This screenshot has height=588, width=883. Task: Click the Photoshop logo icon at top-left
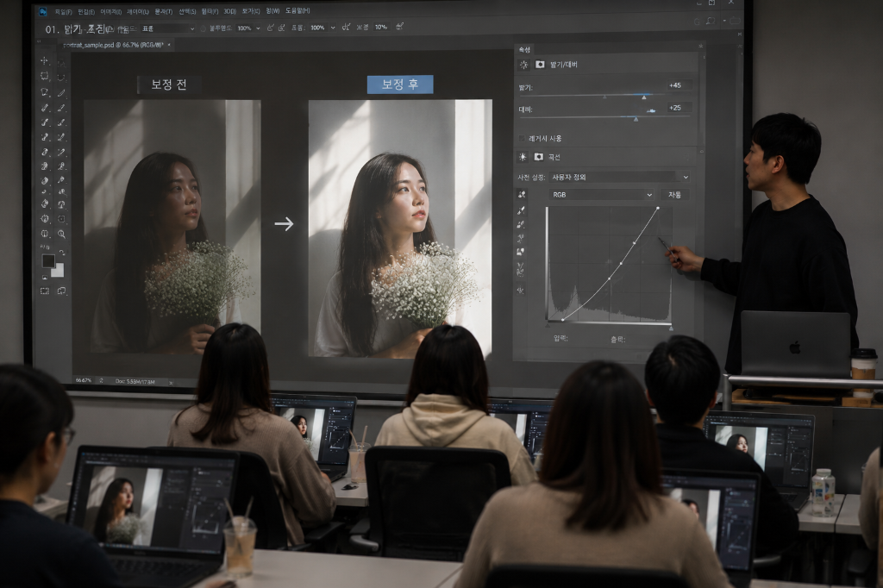43,10
